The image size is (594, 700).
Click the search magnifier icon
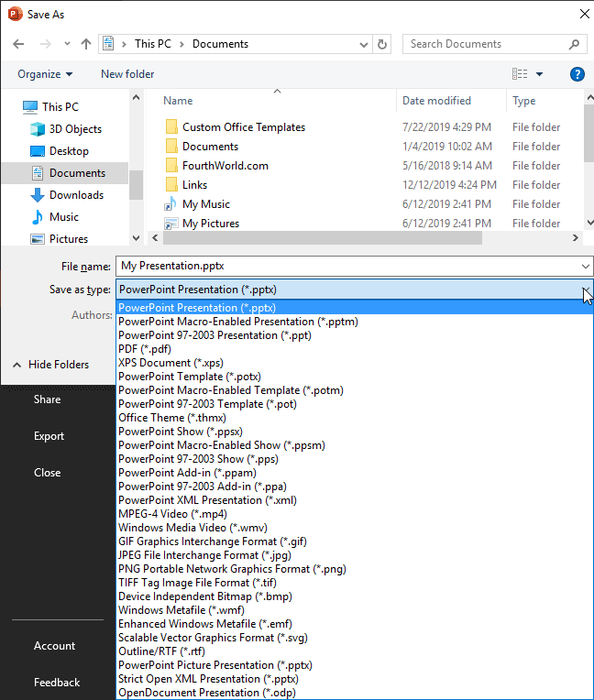point(574,44)
